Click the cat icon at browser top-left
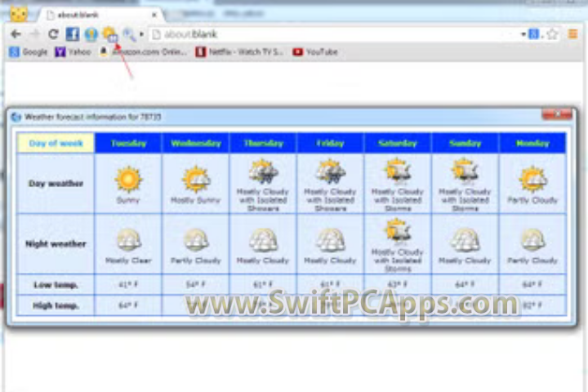 click(18, 14)
